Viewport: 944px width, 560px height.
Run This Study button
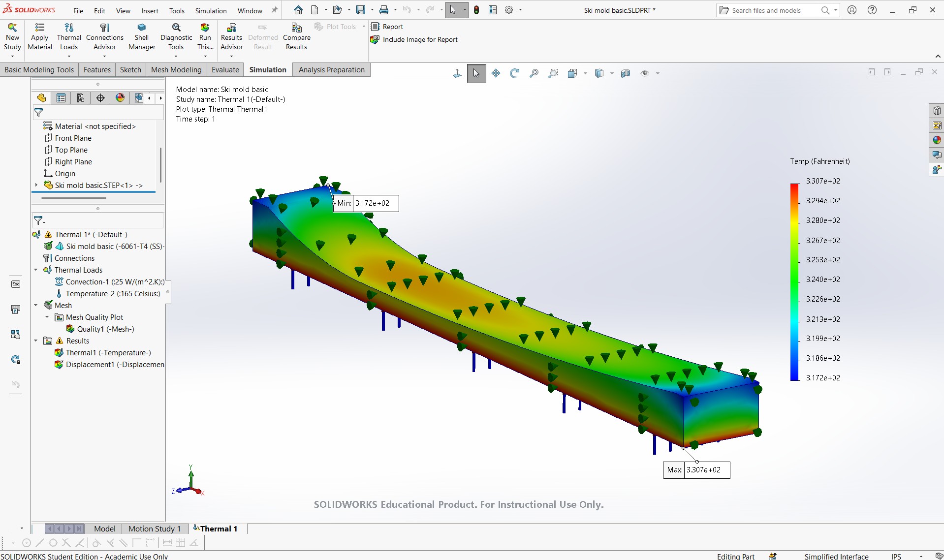pyautogui.click(x=205, y=37)
